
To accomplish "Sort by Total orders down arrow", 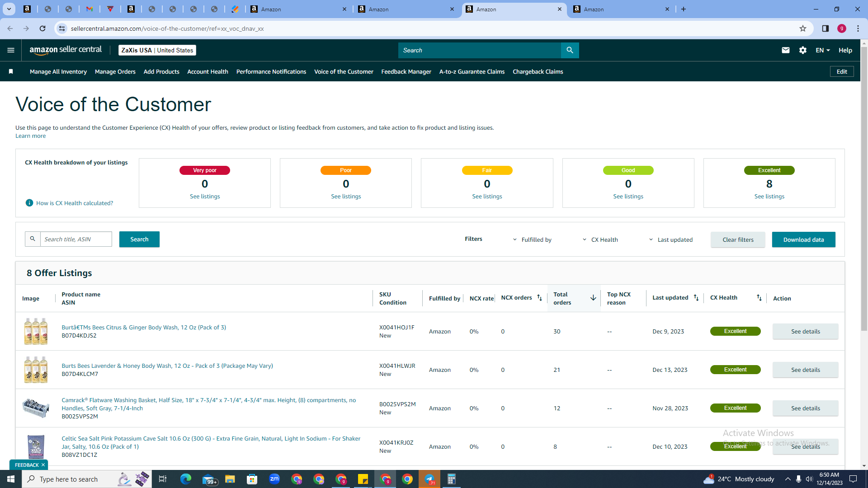I will [x=593, y=298].
